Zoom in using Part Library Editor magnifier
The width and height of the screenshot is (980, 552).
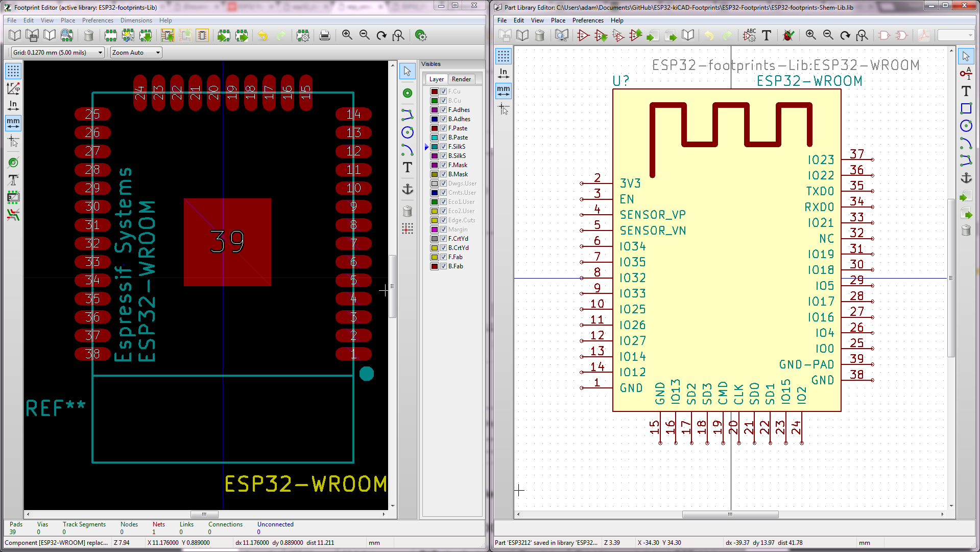click(810, 35)
